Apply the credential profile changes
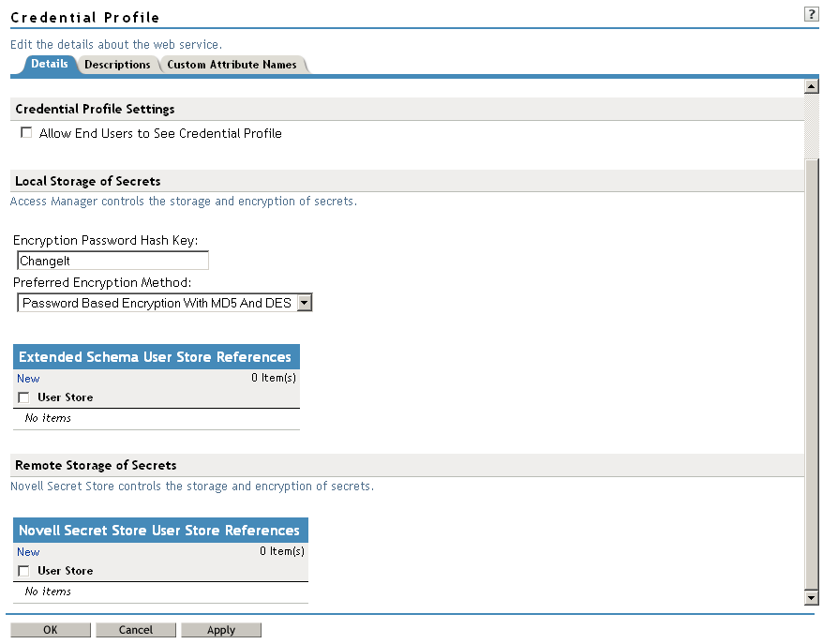Image resolution: width=823 pixels, height=644 pixels. (221, 629)
